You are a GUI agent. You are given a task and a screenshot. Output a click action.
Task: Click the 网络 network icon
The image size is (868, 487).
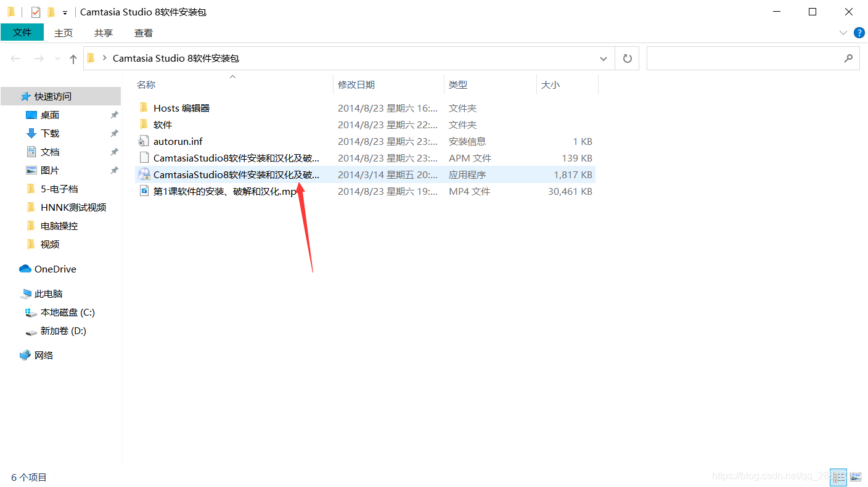25,355
